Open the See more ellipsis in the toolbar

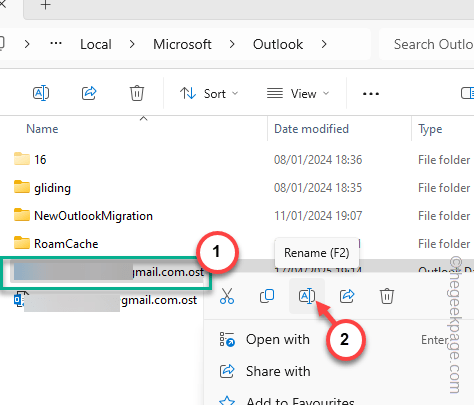click(371, 94)
